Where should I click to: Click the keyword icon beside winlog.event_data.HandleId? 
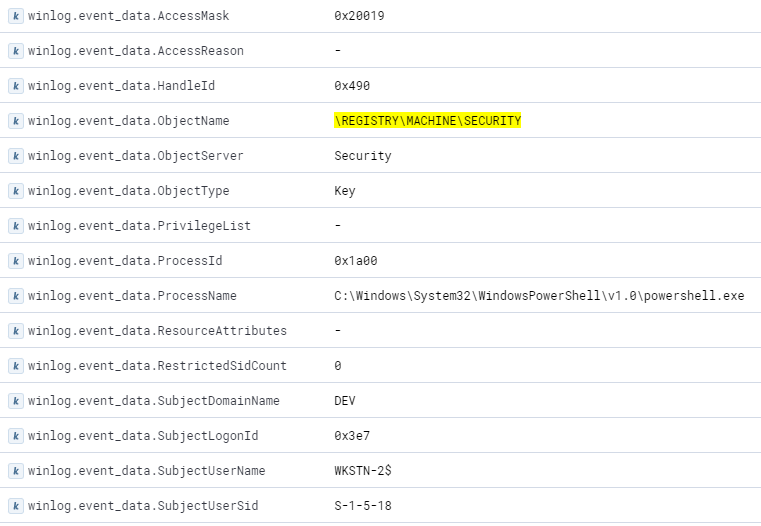(15, 86)
